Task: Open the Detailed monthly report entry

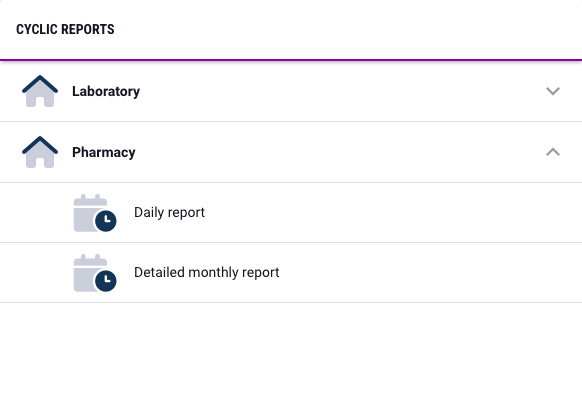Action: click(x=206, y=273)
